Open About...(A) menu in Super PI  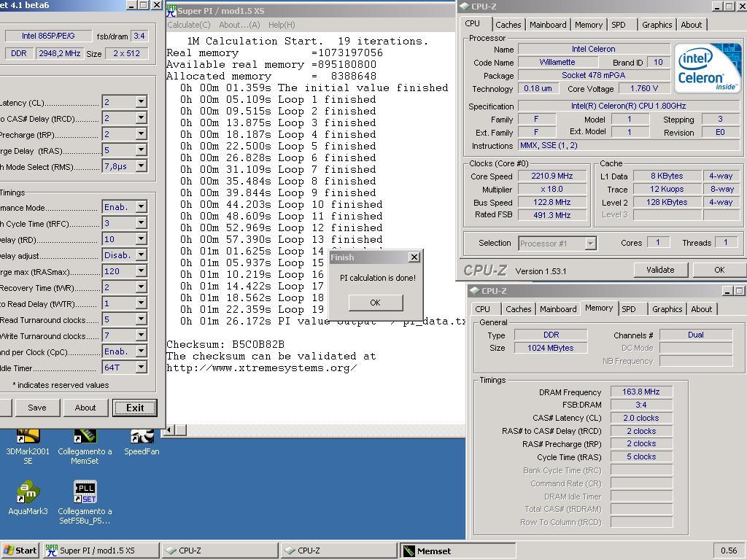(239, 25)
